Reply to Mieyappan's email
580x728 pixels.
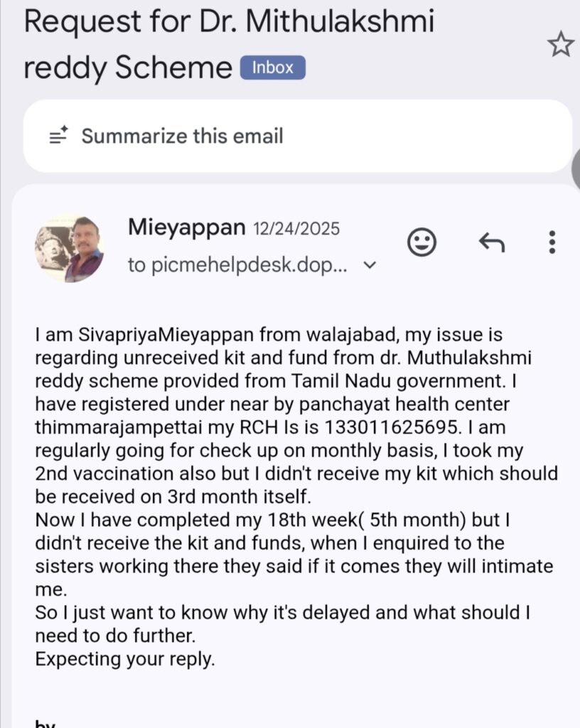pos(491,243)
